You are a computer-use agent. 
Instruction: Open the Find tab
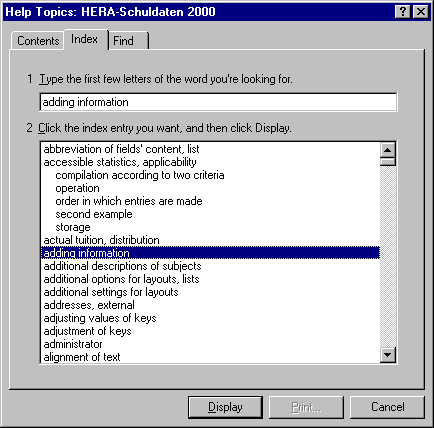point(128,41)
